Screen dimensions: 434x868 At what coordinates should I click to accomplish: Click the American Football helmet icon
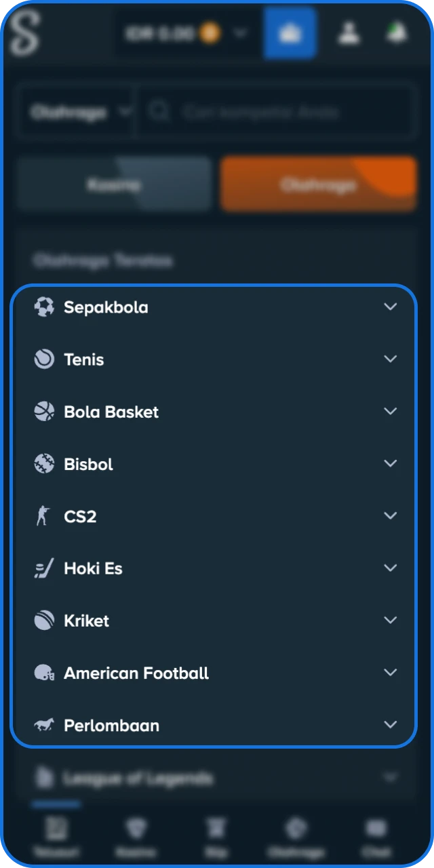click(44, 672)
